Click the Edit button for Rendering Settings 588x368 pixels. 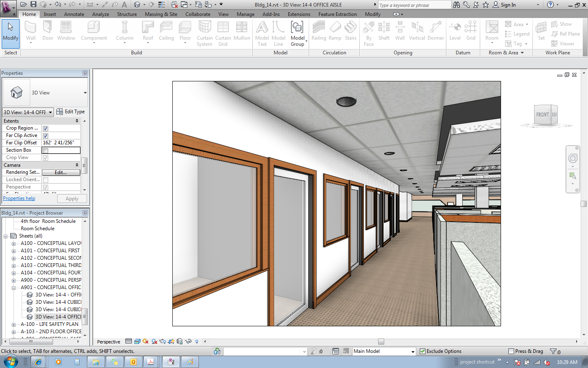click(x=61, y=173)
